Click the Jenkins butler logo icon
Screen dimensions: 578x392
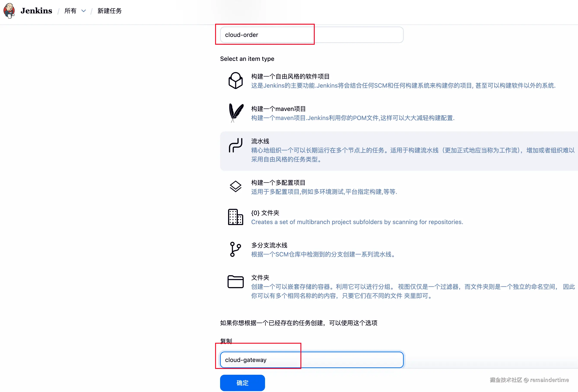point(9,11)
